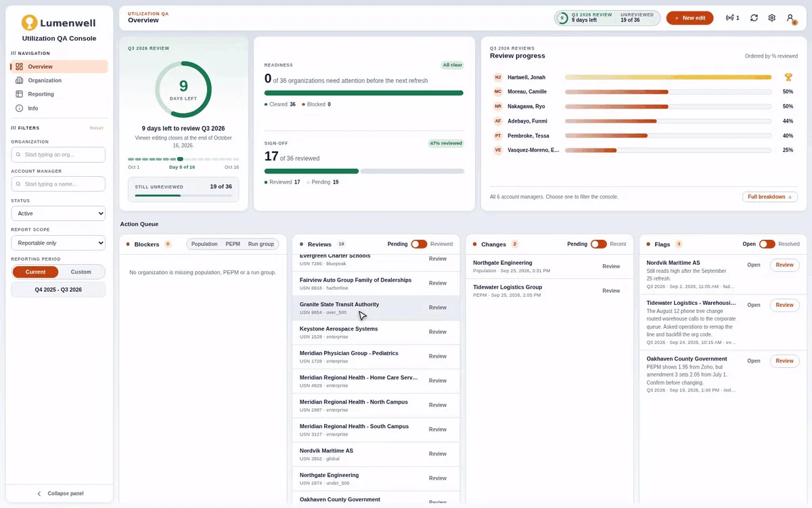Screen dimensions: 812x508
Task: Review Meridian Physician Group - Pediatrics
Action: 438,356
